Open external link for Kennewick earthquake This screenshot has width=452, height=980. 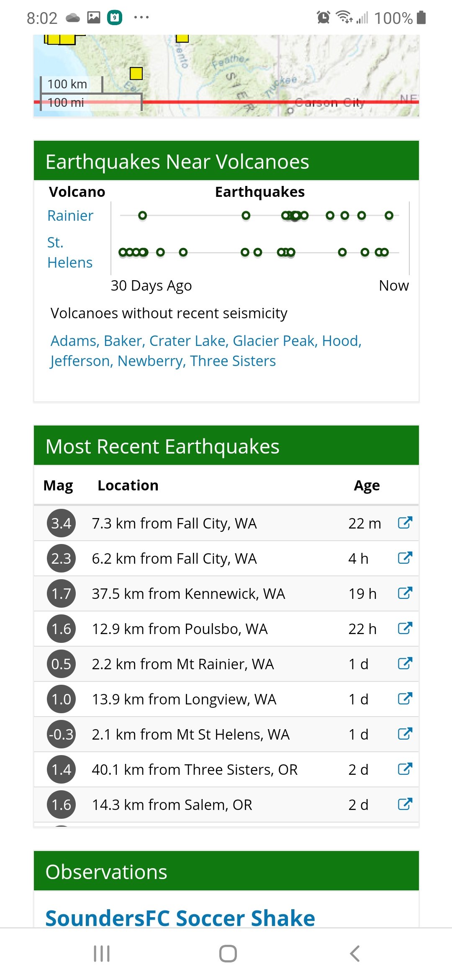click(x=405, y=593)
